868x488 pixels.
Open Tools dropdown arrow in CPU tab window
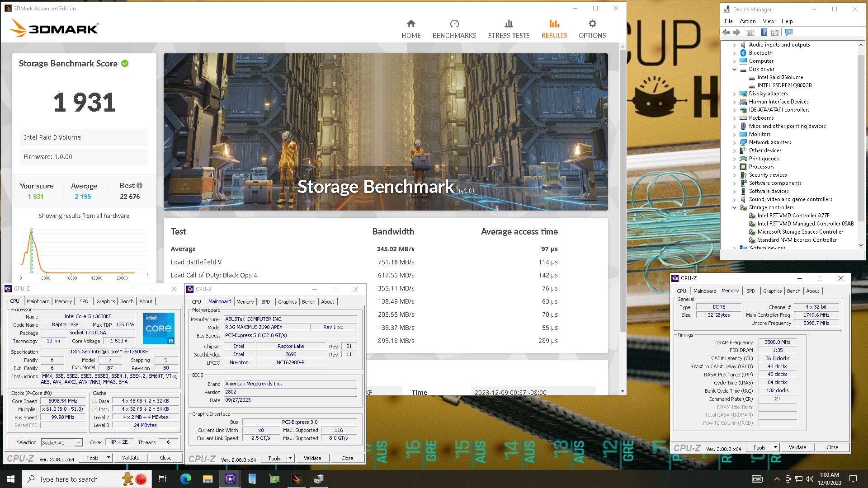[x=108, y=458]
